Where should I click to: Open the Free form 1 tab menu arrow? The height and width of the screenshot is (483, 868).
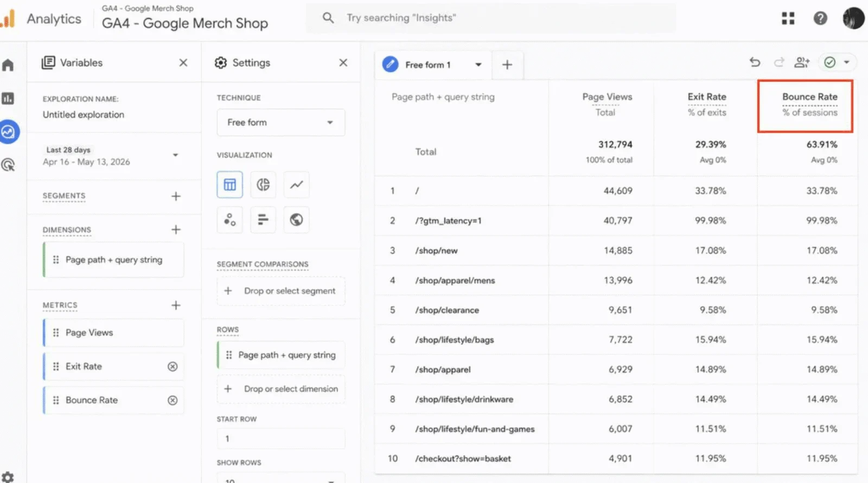click(x=478, y=65)
